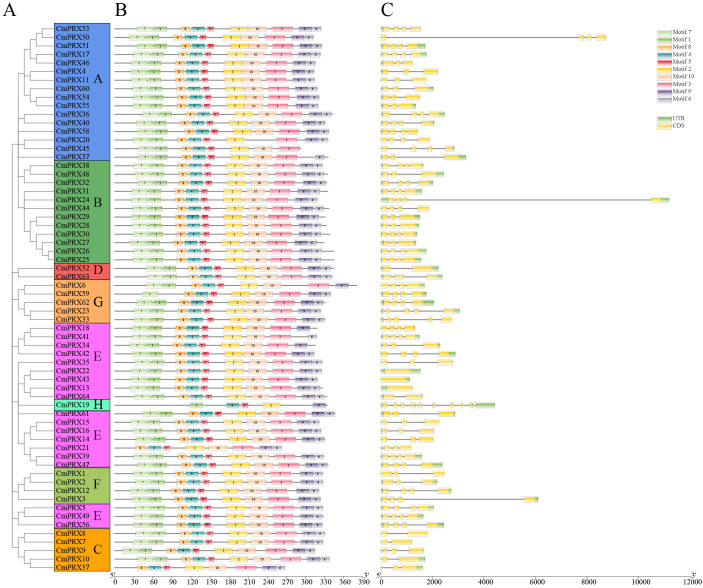Screen dimensions: 703x588
Task: Select the CmPRX53 tree label
Action: click(x=72, y=29)
